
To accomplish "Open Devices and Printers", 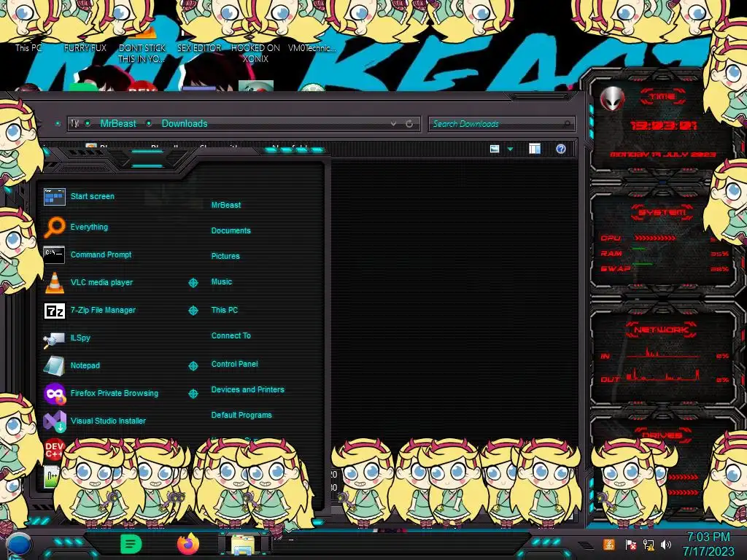I will 248,389.
